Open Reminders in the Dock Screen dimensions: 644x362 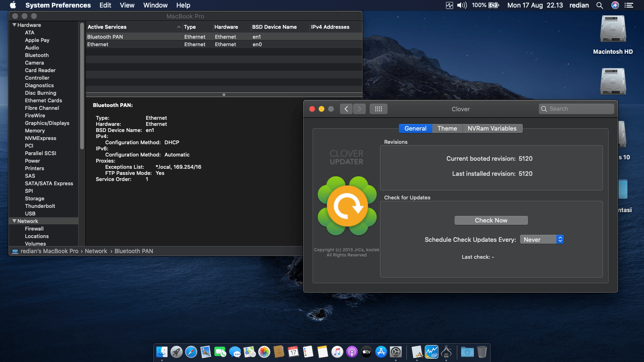(308, 352)
